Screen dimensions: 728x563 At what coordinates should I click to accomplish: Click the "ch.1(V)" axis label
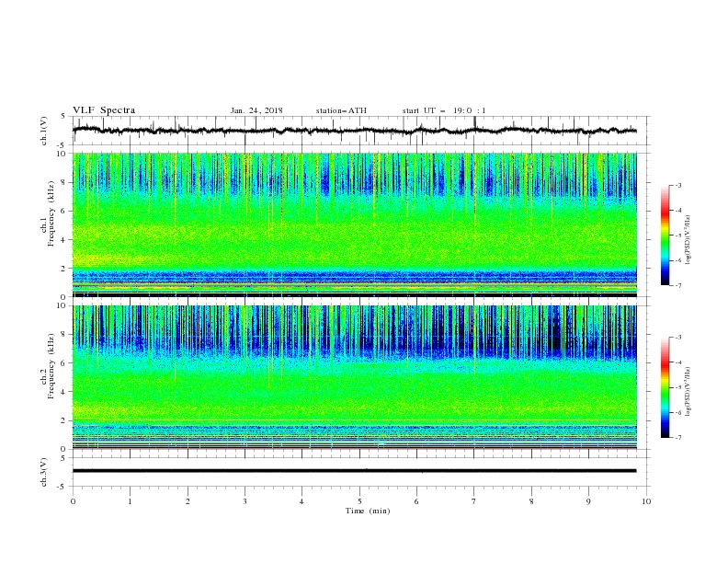coord(44,131)
